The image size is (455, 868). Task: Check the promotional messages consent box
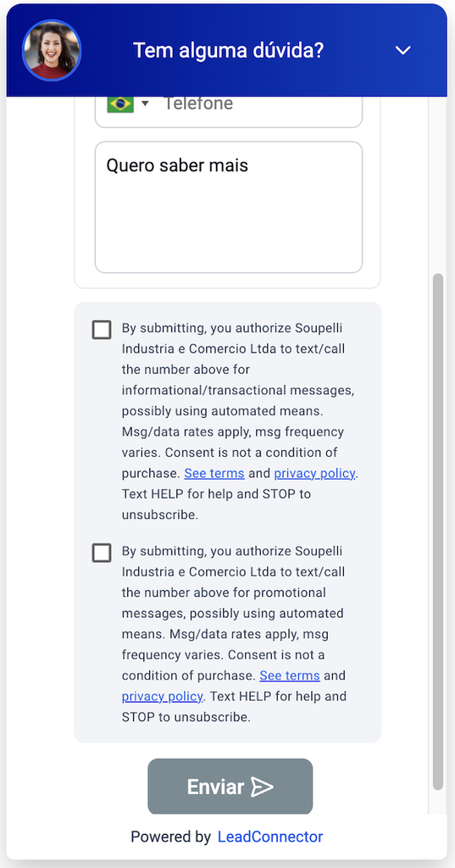coord(102,553)
